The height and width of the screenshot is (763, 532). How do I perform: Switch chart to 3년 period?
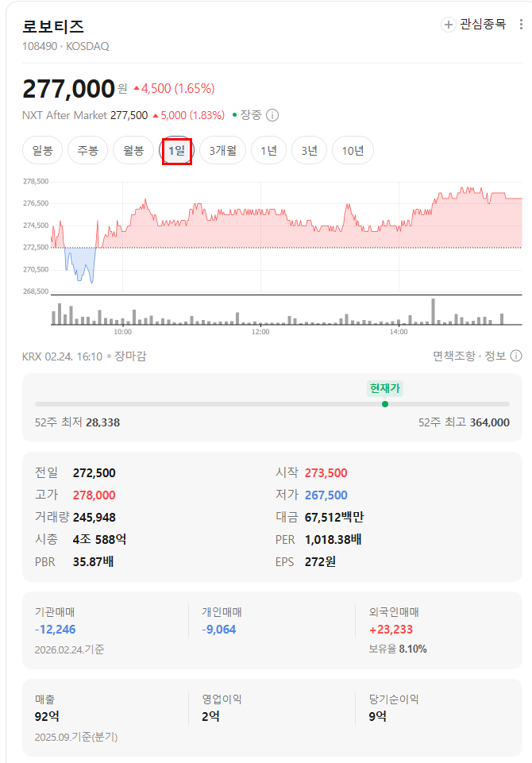[309, 151]
